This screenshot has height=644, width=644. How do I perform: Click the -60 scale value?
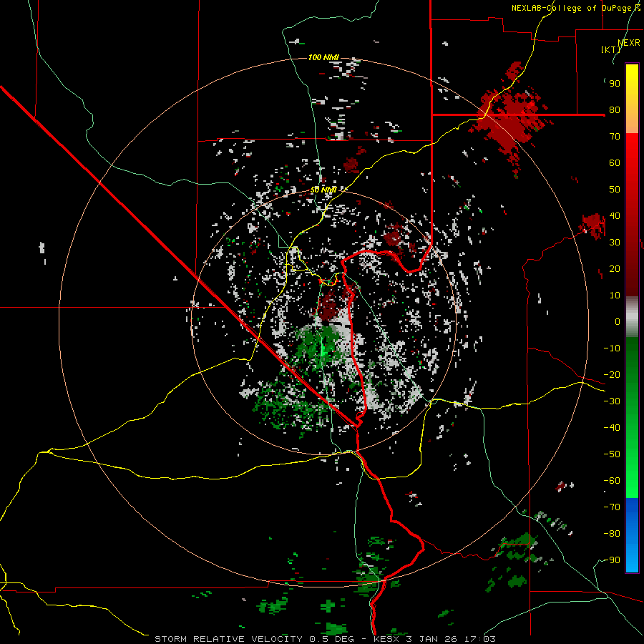612,481
